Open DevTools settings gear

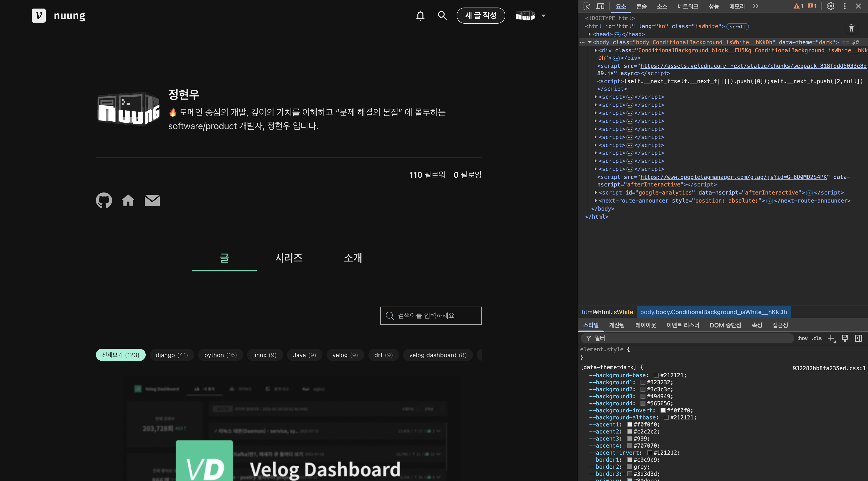point(831,6)
